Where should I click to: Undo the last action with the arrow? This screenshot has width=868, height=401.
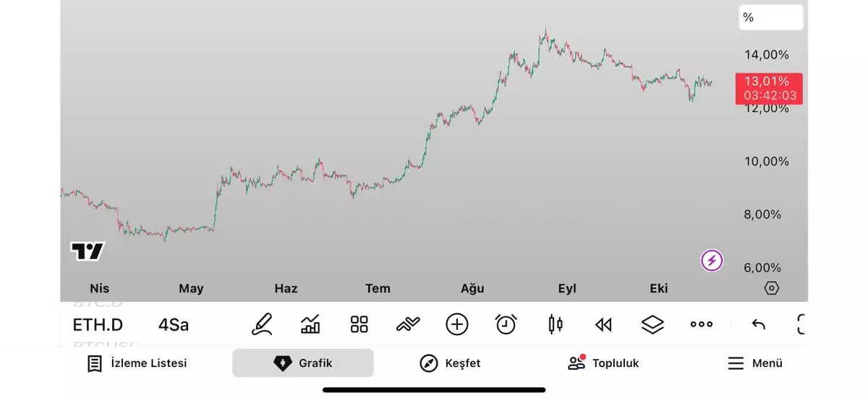pos(758,324)
